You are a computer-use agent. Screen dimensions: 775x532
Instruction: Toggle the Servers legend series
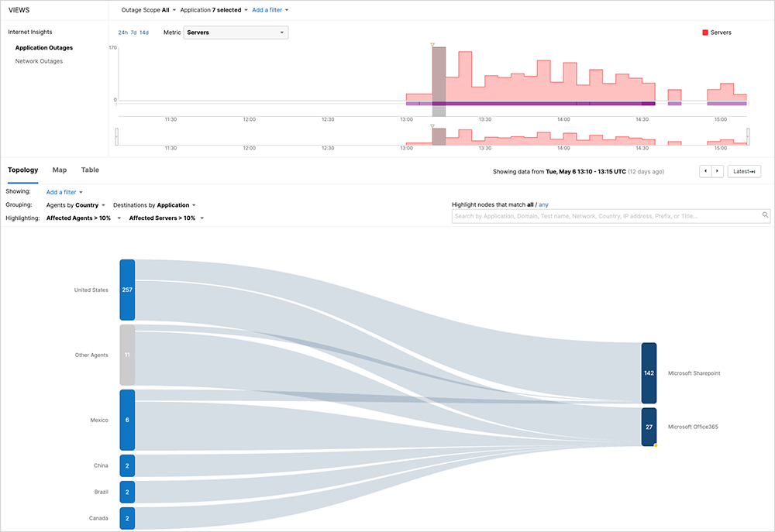[716, 33]
